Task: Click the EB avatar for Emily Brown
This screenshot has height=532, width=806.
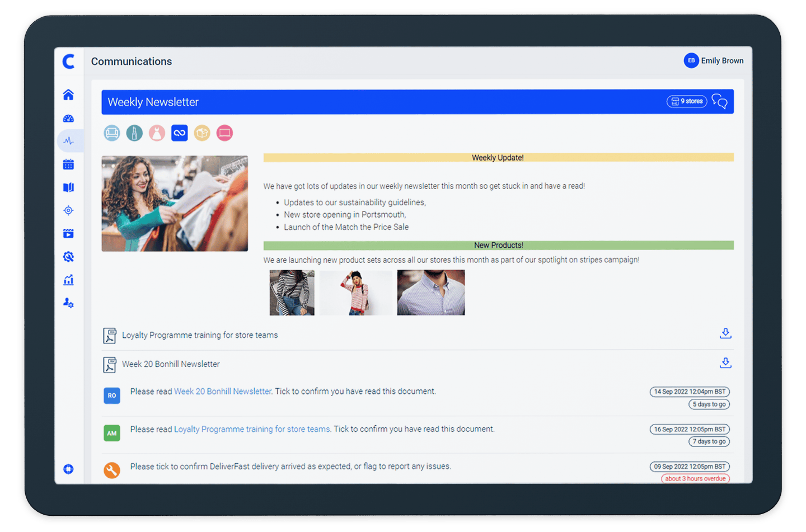Action: (x=691, y=60)
